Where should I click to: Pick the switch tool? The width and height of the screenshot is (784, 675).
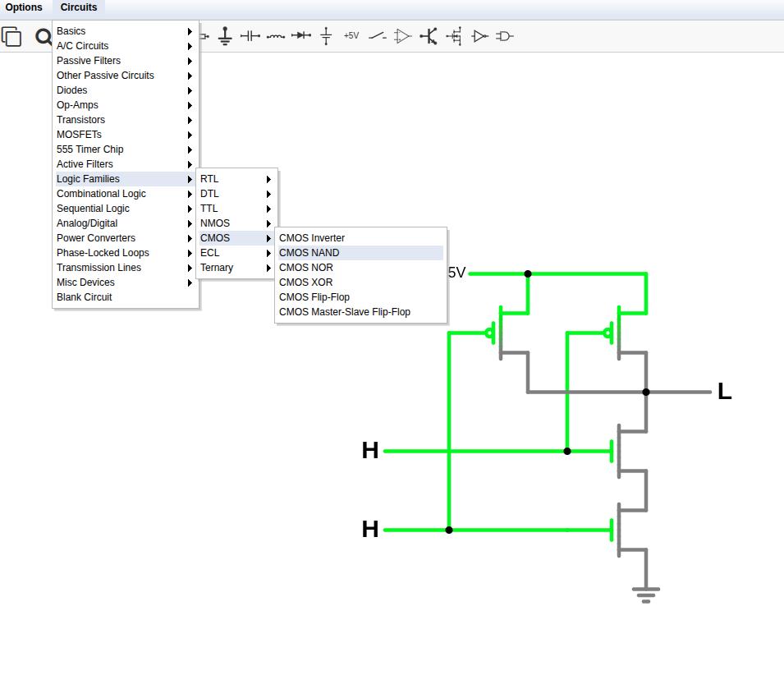point(377,36)
